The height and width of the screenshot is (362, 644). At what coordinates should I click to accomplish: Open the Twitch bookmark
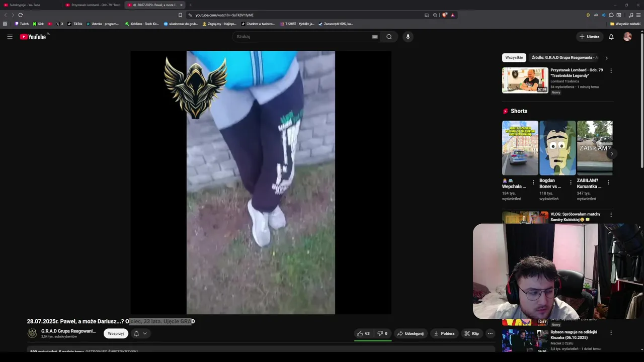click(22, 24)
